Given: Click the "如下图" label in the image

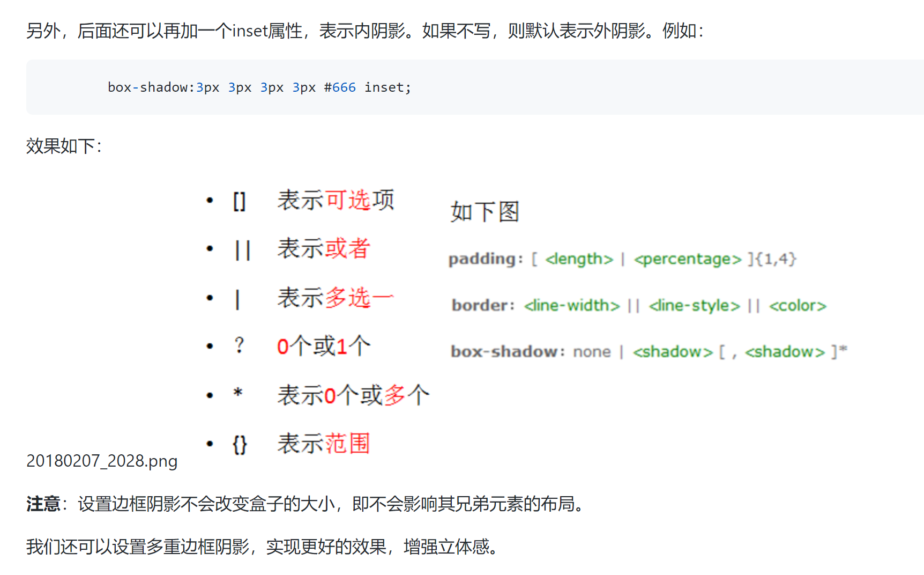Looking at the screenshot, I should coord(484,211).
